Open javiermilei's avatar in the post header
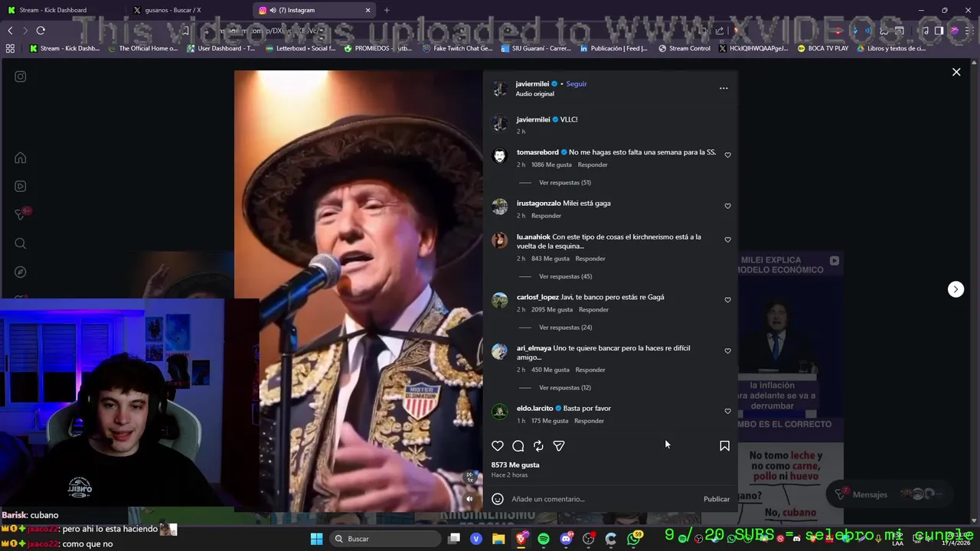Screen dimensions: 980x551 click(500, 89)
